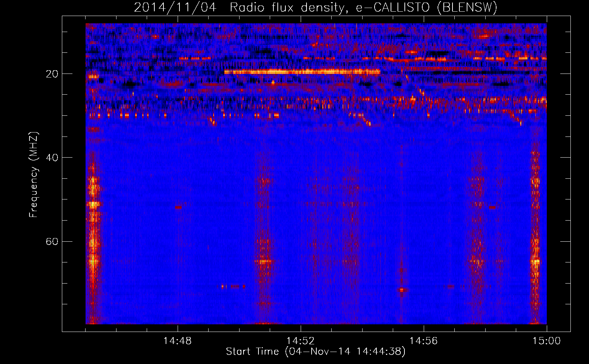The image size is (589, 364).
Task: Click the 15:00 time tick label
Action: [x=547, y=341]
